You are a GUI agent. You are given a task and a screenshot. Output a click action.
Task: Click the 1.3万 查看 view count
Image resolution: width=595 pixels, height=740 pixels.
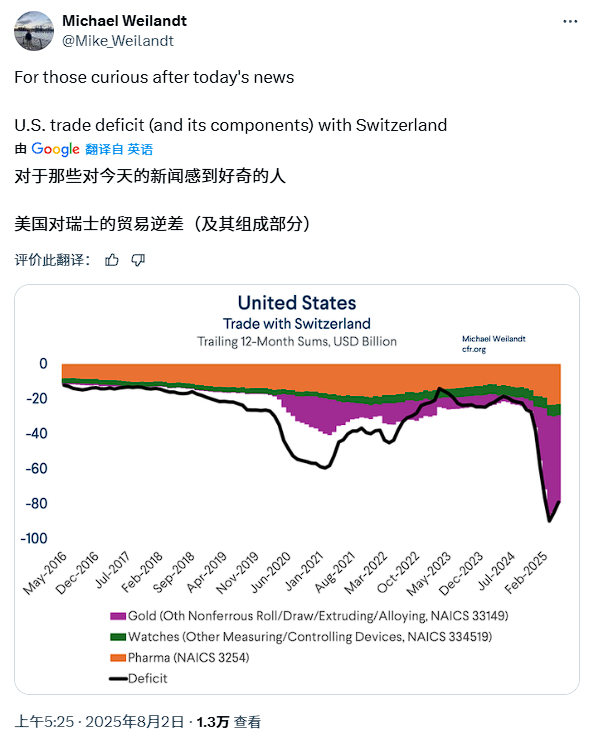[x=228, y=722]
